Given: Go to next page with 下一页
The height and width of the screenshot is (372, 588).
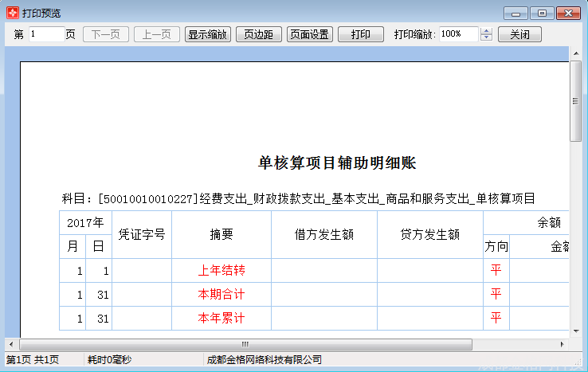Looking at the screenshot, I should (106, 34).
